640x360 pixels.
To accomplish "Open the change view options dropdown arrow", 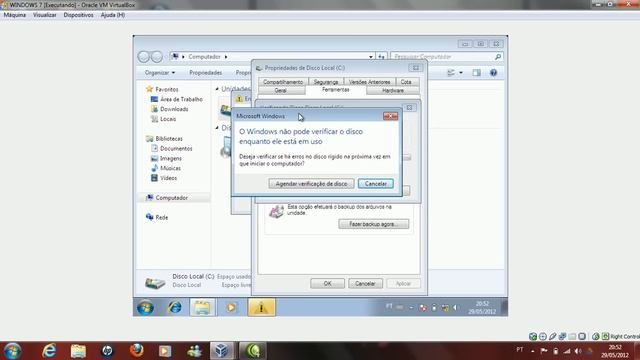I will tap(461, 73).
